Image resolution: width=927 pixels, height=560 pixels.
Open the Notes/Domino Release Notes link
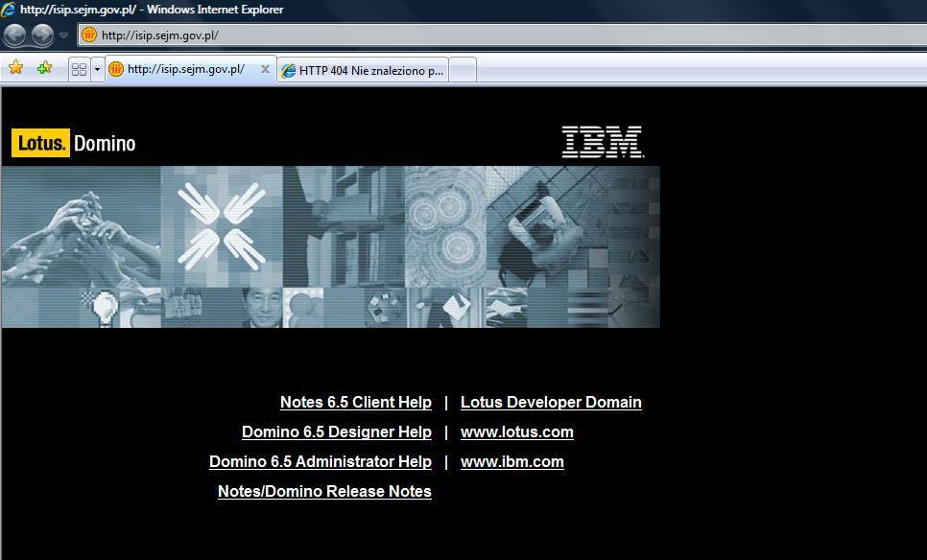[x=324, y=491]
